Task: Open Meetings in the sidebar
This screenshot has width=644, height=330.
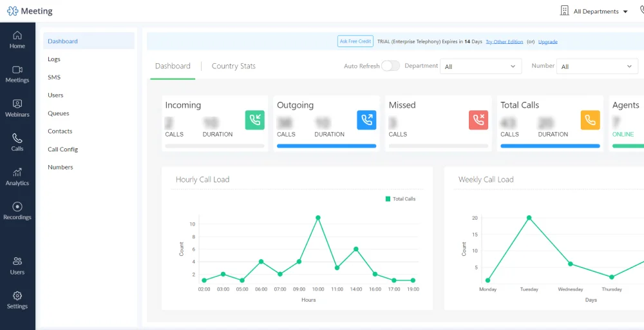Action: [17, 74]
